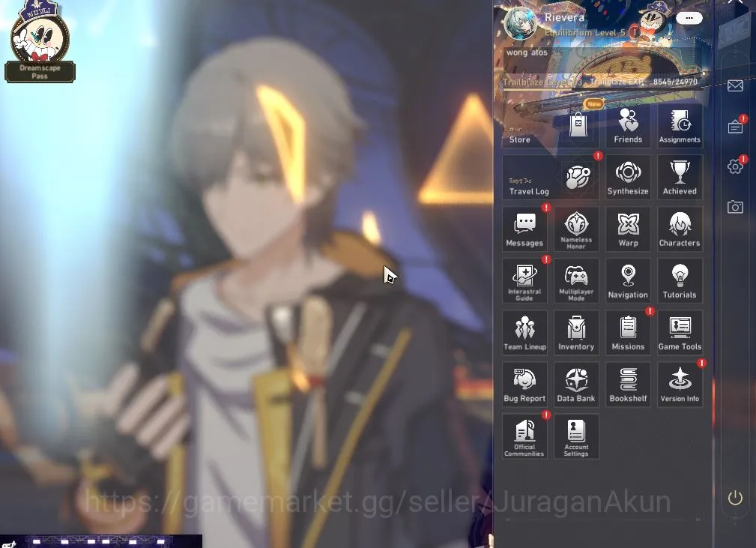Open Multiplayer Mode

pyautogui.click(x=576, y=281)
